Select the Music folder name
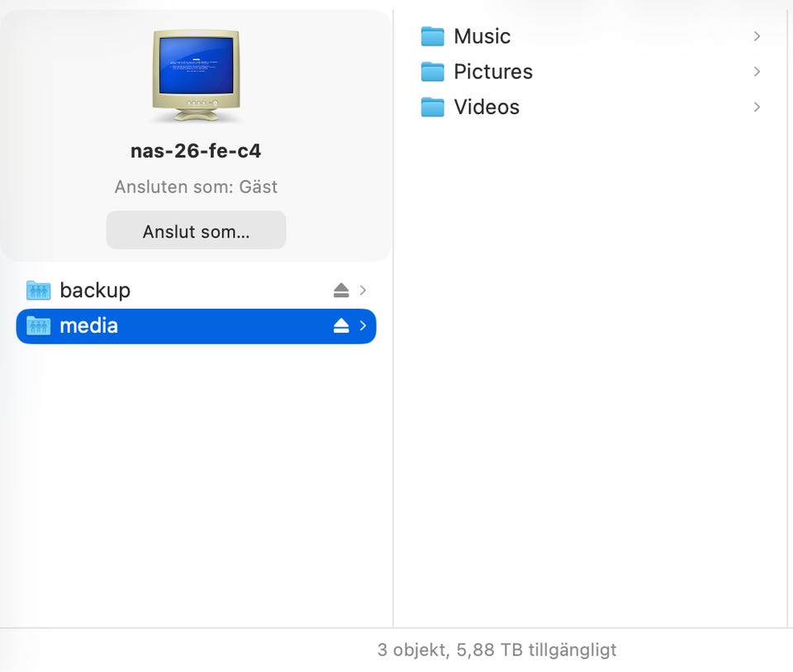Image resolution: width=793 pixels, height=672 pixels. tap(482, 36)
